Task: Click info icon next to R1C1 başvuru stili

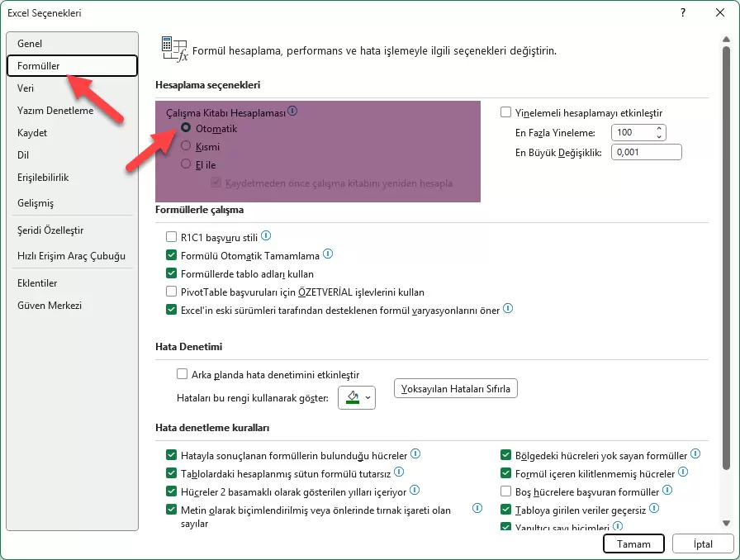Action: point(266,235)
